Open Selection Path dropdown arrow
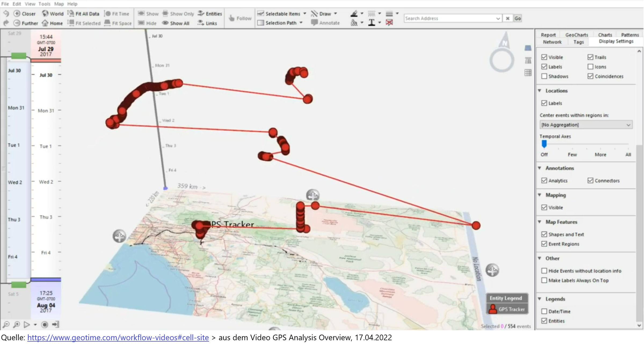 (301, 23)
